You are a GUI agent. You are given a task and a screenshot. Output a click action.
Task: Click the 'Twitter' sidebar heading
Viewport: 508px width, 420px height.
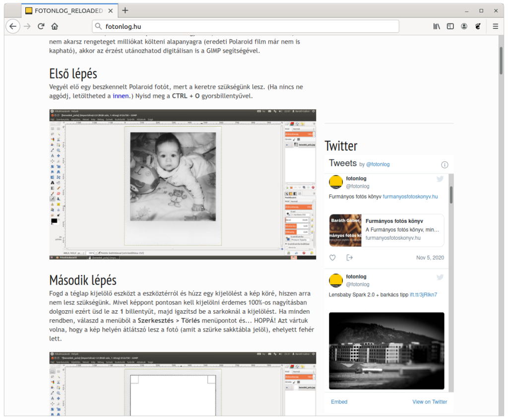pos(341,146)
